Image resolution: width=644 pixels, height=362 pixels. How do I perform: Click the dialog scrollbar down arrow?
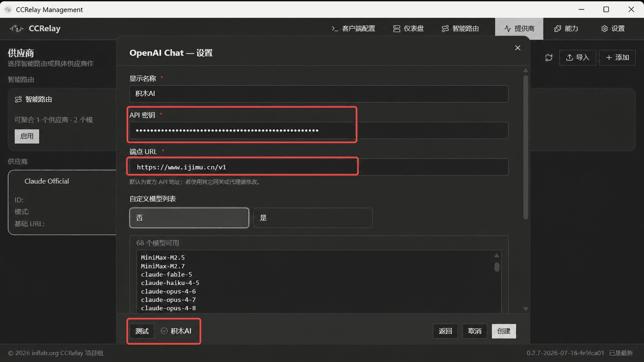click(x=525, y=309)
